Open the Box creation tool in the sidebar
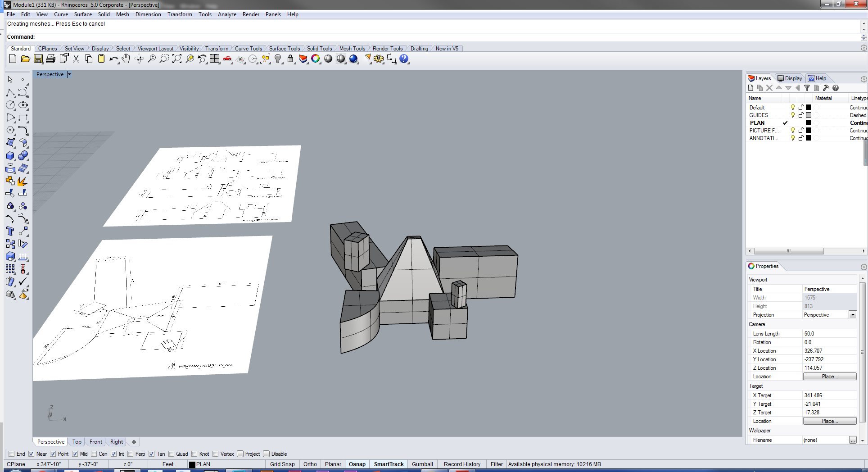The height and width of the screenshot is (472, 868). pyautogui.click(x=10, y=156)
